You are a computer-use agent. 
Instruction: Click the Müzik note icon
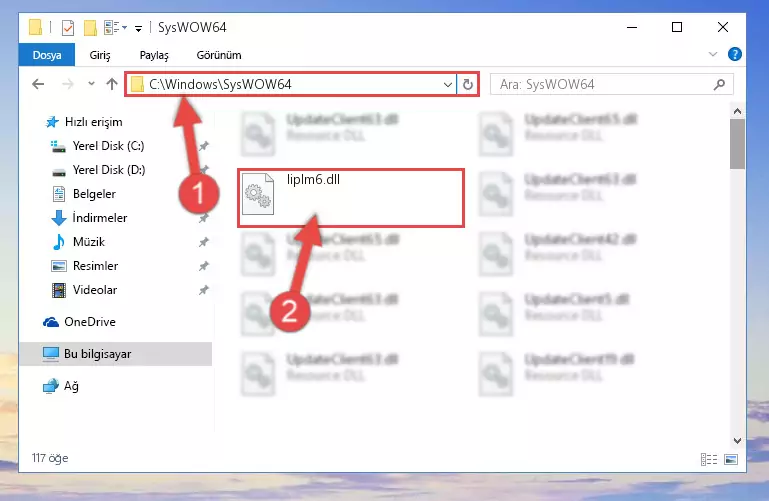pos(59,242)
